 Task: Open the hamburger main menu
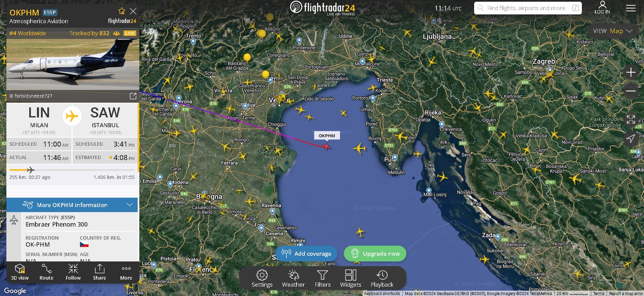[x=631, y=8]
